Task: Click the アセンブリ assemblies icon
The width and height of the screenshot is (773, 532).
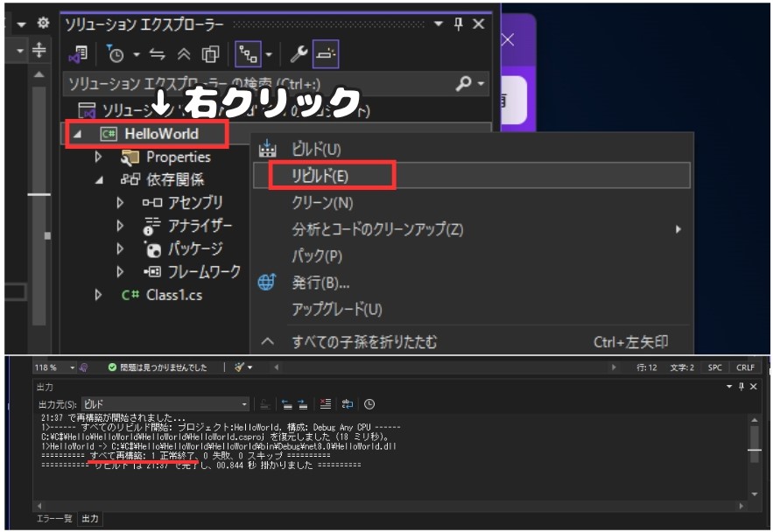Action: 151,202
